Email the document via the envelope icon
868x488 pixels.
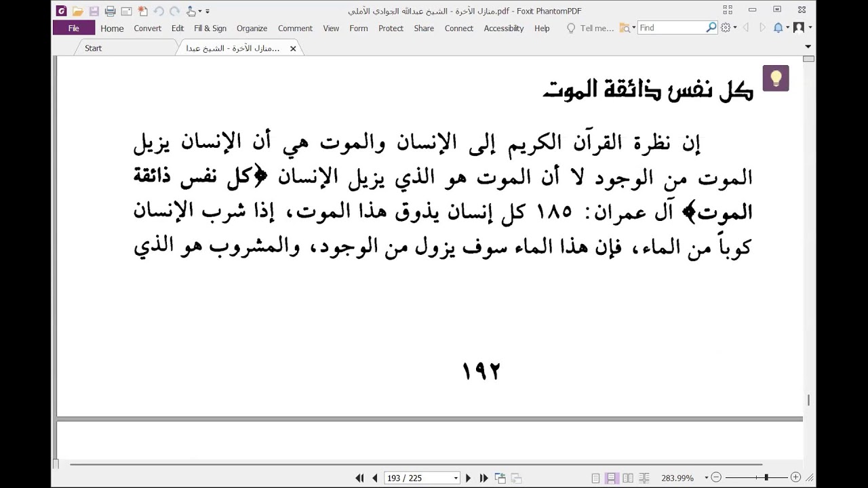point(126,11)
